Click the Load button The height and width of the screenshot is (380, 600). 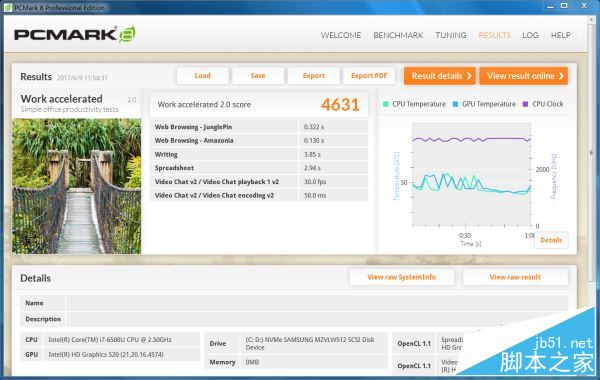(x=202, y=76)
